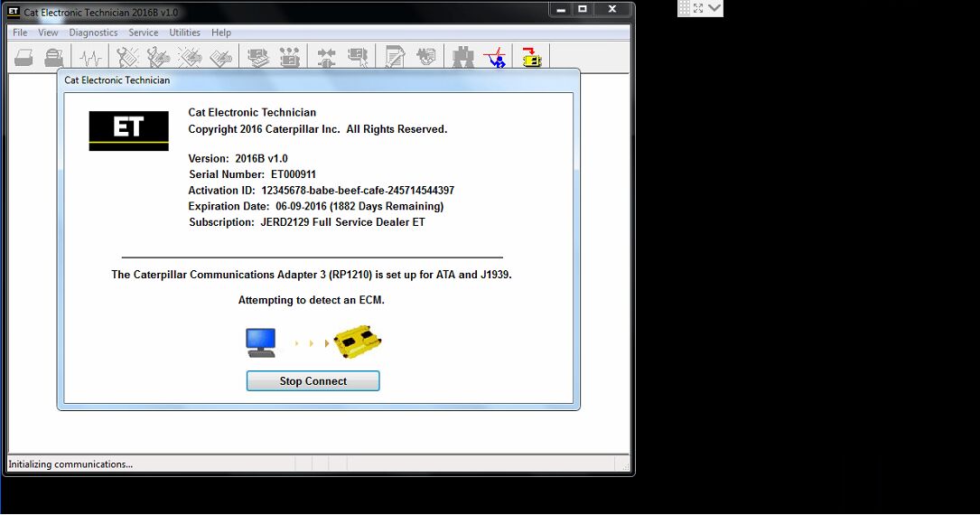Screen dimensions: 980x515
Task: Click the Print toolbar icon
Action: pos(23,58)
